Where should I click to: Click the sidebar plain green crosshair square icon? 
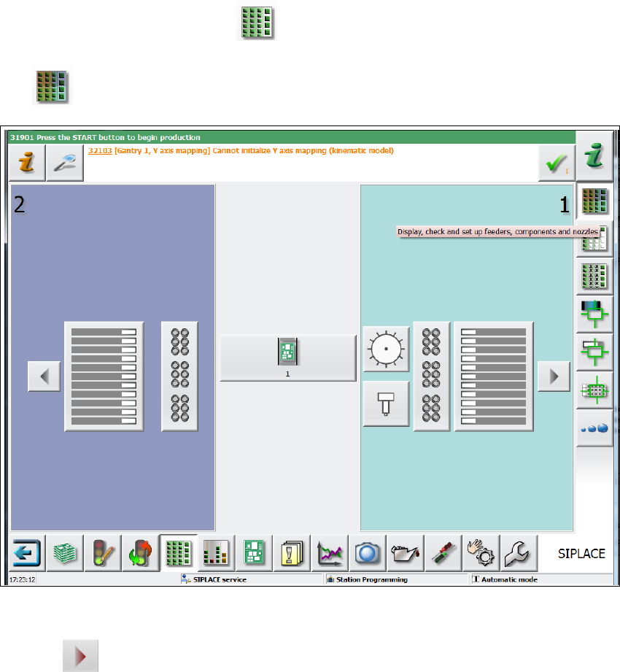coord(594,352)
